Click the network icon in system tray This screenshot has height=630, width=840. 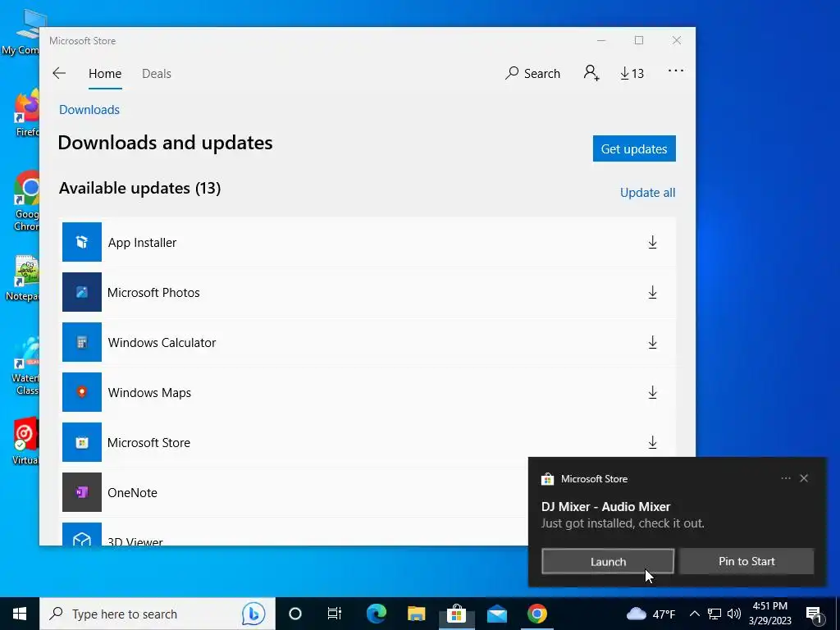[x=714, y=614]
